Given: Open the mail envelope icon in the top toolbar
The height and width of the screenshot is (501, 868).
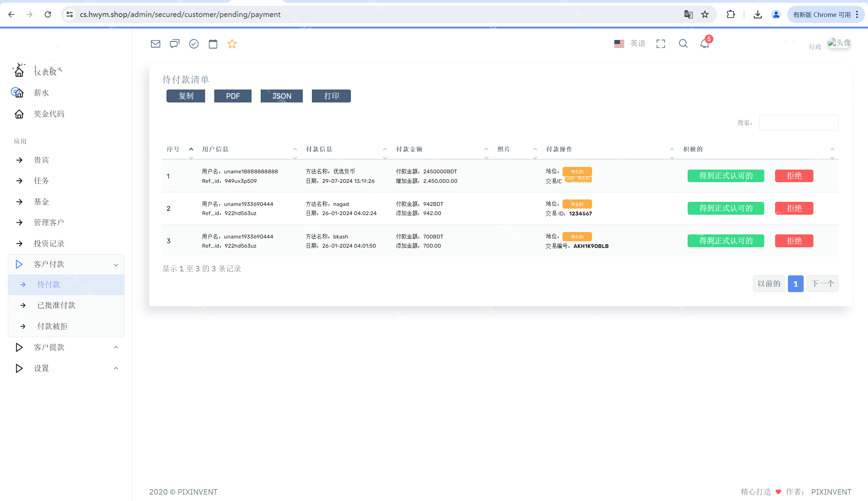Looking at the screenshot, I should point(155,44).
